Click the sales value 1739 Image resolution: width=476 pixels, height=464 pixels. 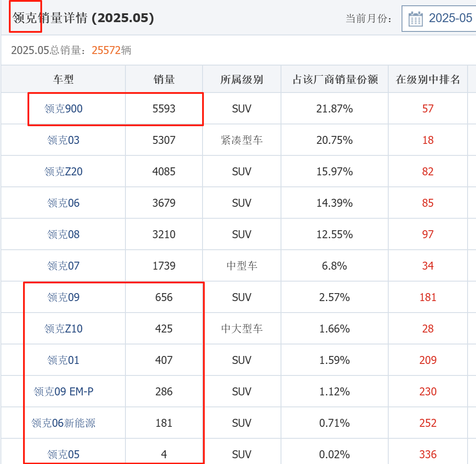point(164,266)
